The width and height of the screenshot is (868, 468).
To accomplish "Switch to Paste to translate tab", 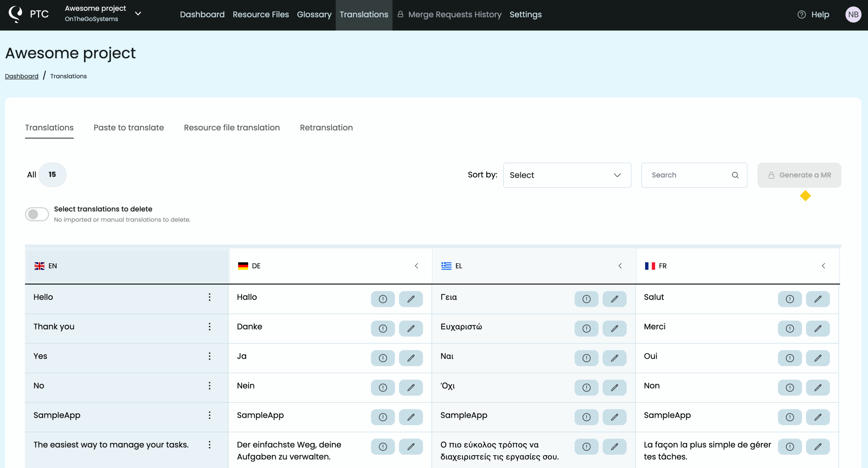I will [129, 128].
